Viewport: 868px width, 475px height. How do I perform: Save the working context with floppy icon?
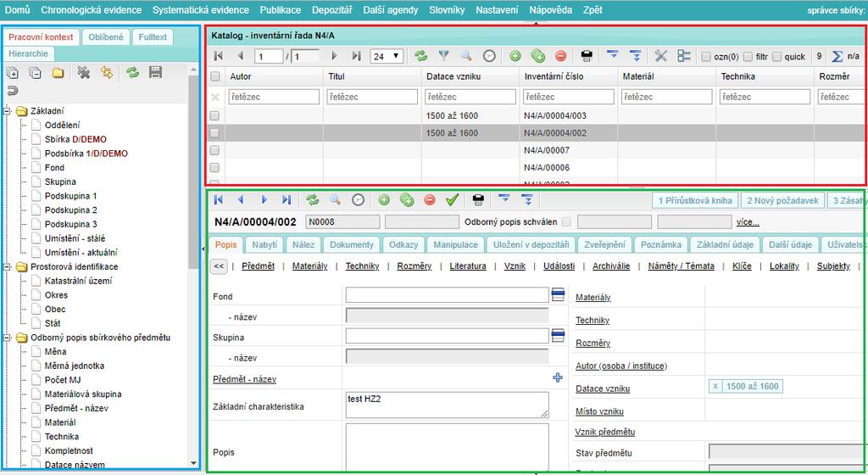[x=156, y=73]
